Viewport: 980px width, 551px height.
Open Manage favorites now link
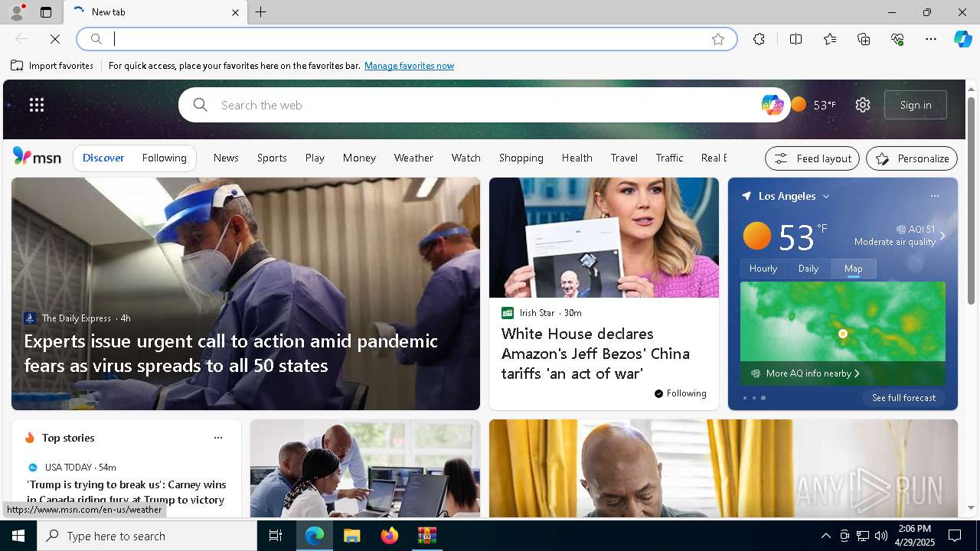pyautogui.click(x=409, y=66)
